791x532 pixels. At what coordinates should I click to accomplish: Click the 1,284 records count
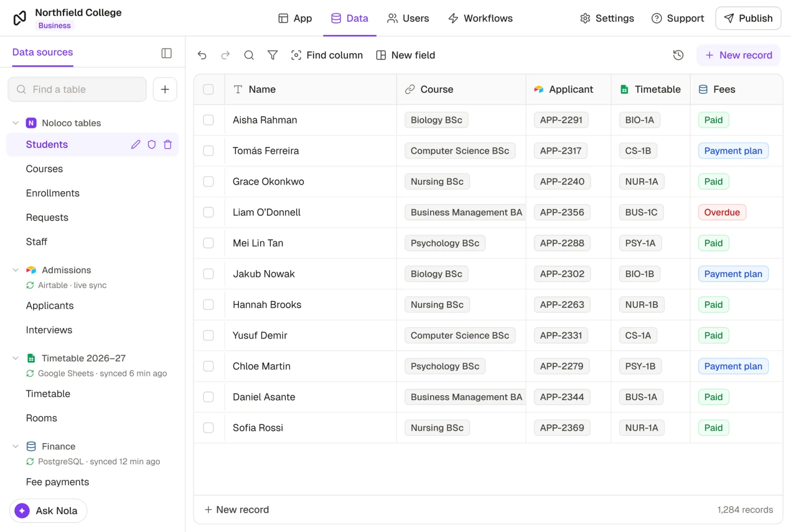click(x=745, y=510)
